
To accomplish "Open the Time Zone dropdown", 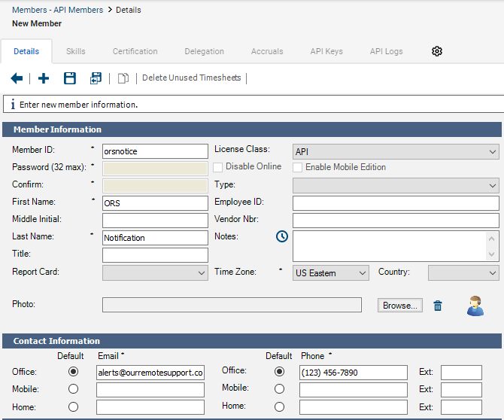I will tap(331, 272).
